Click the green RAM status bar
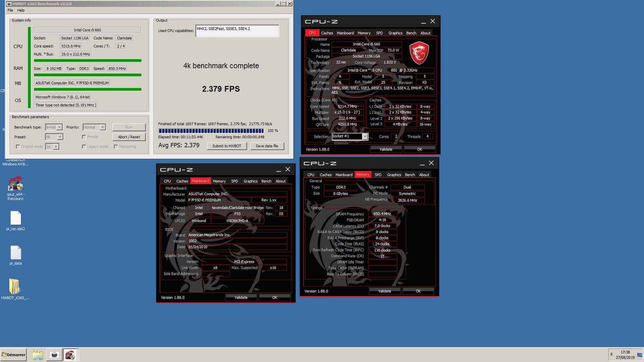This screenshot has width=644, height=362. point(88,75)
